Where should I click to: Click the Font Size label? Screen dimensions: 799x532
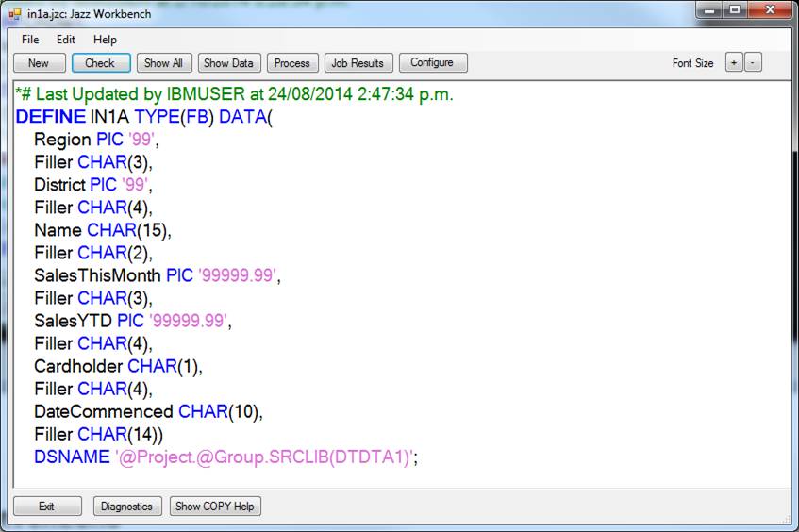[x=692, y=63]
